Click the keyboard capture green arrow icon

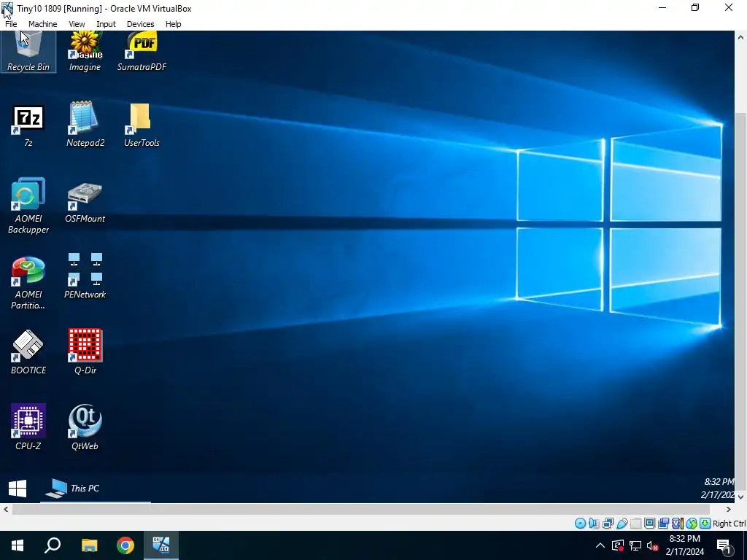tap(705, 524)
